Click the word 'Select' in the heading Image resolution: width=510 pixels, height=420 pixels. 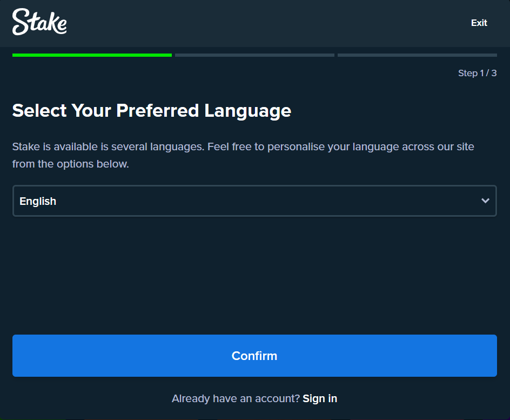39,110
